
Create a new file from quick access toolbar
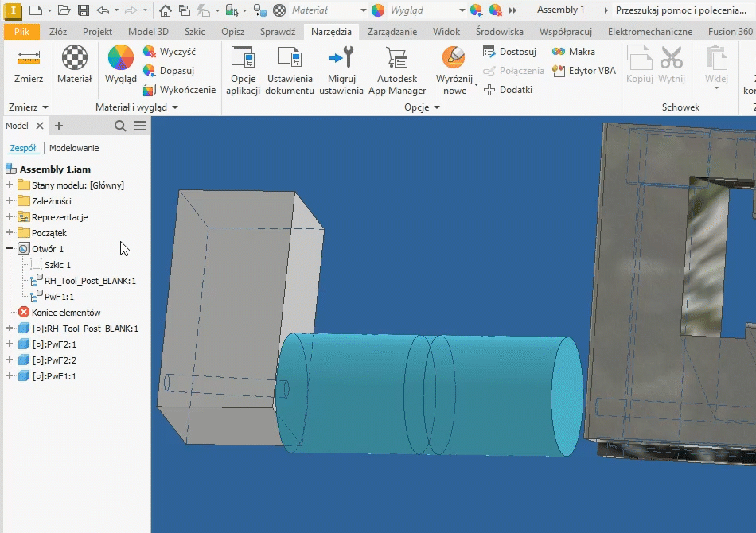click(36, 10)
